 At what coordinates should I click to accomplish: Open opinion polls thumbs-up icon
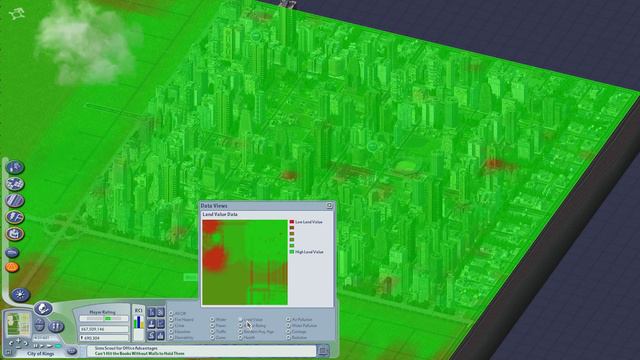point(161,336)
